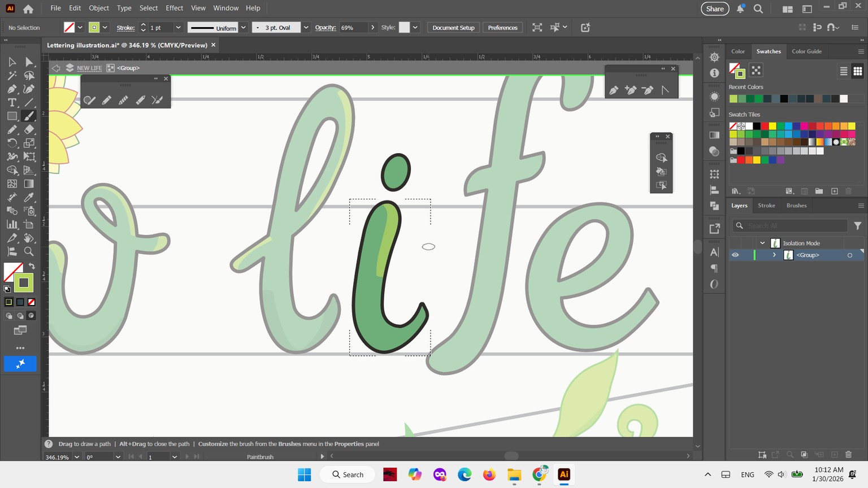868x488 pixels.
Task: Choose the Column Graph tool
Action: tap(12, 224)
